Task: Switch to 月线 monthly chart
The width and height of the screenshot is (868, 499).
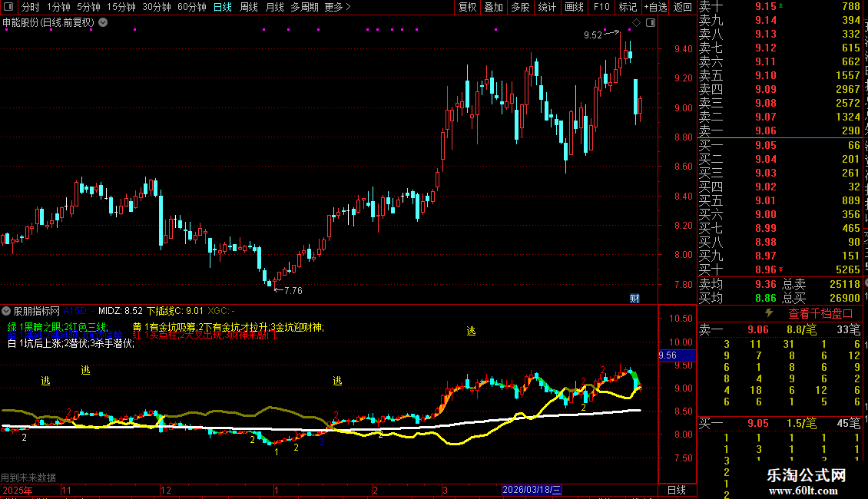Action: click(x=274, y=7)
